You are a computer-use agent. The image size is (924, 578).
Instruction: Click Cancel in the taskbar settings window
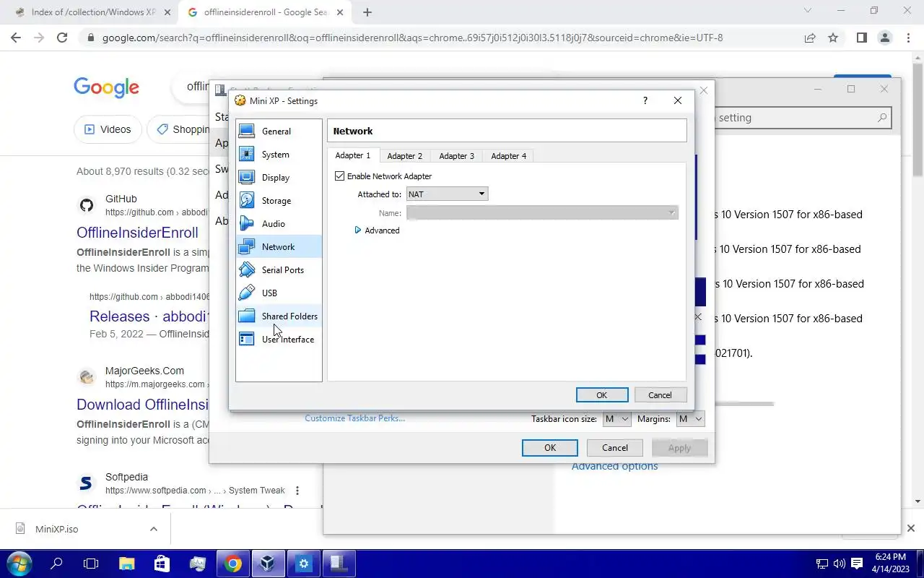tap(614, 448)
